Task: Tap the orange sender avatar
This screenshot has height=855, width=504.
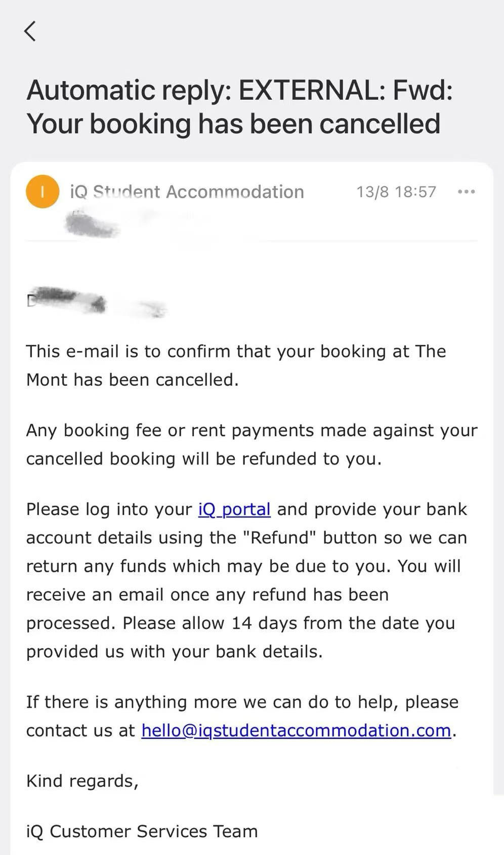Action: coord(43,191)
